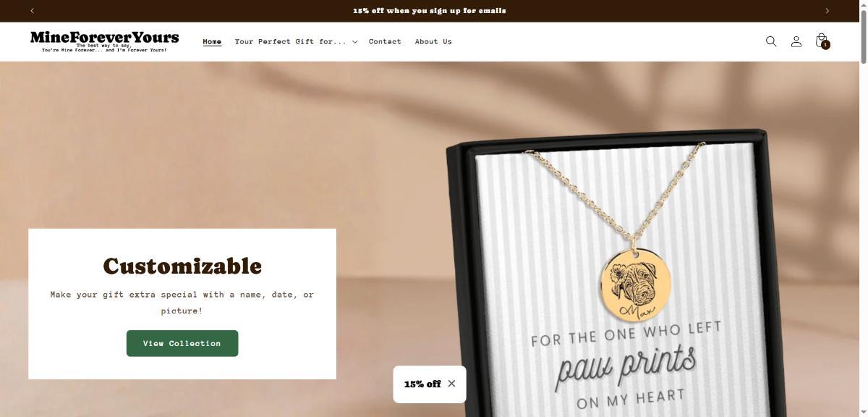
Task: Click the MineForeverYours logo
Action: tap(105, 41)
